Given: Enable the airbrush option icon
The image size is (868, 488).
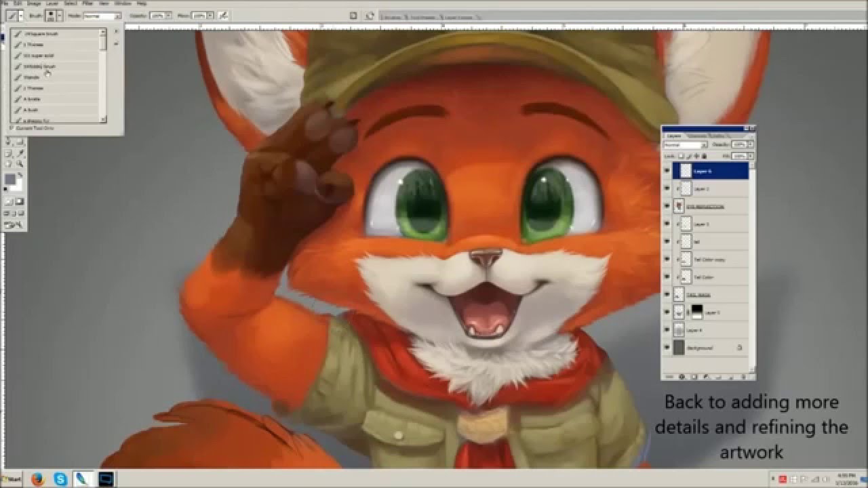Looking at the screenshot, I should (224, 16).
